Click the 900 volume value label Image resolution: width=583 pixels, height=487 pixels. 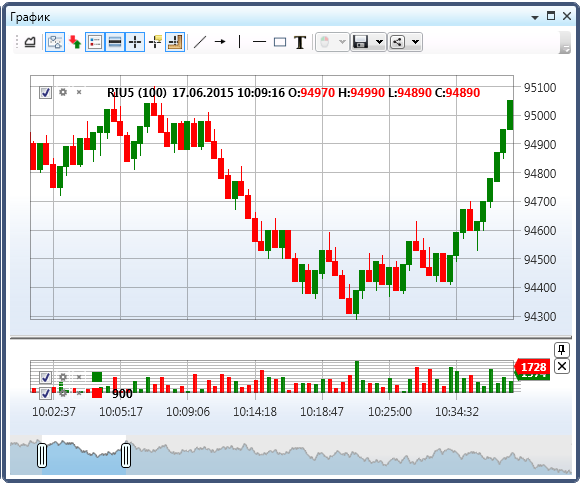coord(122,394)
